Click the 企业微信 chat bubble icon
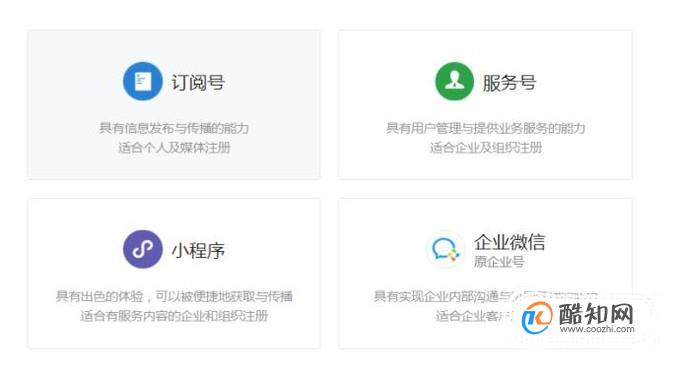 tap(445, 250)
